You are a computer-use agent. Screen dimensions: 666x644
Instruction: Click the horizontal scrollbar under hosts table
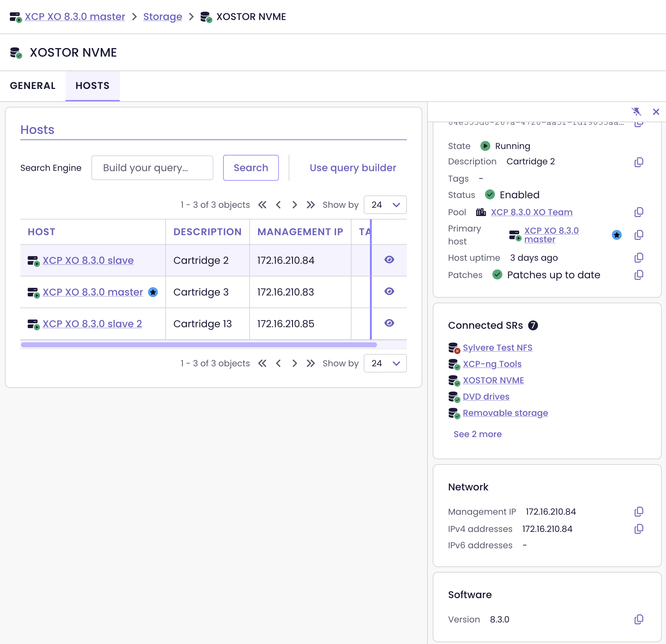point(199,344)
